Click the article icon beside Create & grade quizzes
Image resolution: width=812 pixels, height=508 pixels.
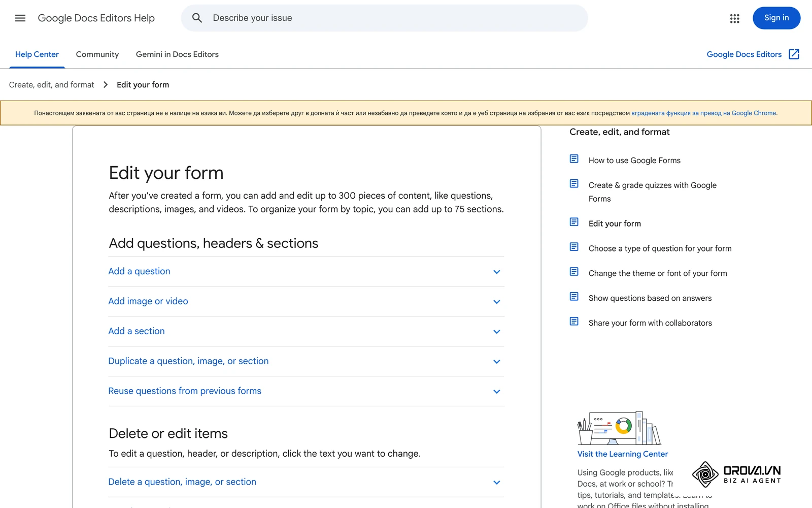pos(574,184)
